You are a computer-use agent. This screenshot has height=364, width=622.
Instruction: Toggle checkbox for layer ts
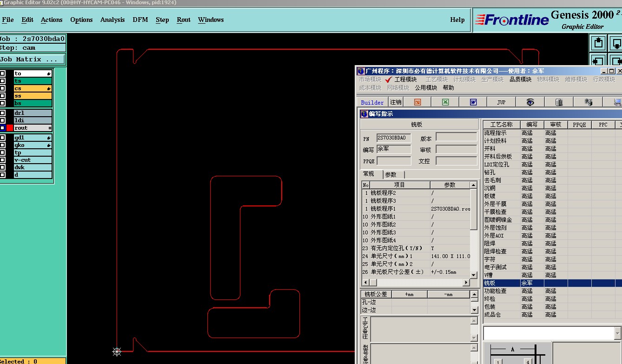tap(2, 81)
